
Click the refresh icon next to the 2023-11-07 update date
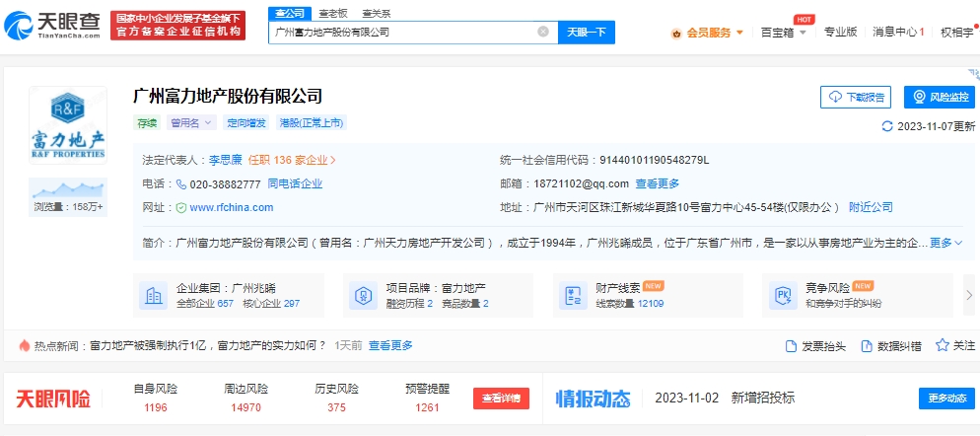tap(887, 126)
